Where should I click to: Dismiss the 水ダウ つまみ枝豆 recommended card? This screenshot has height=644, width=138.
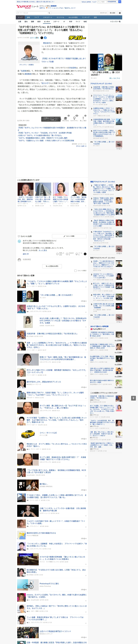coord(33,206)
